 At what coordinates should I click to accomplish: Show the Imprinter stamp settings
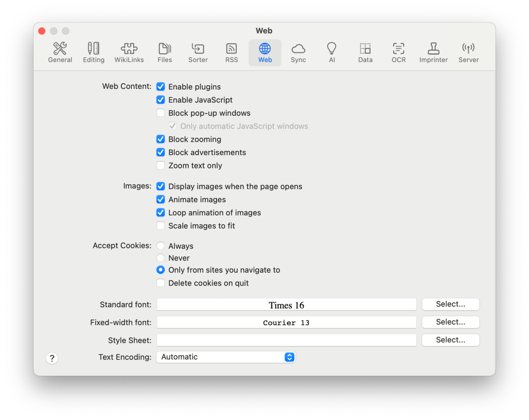pyautogui.click(x=433, y=52)
